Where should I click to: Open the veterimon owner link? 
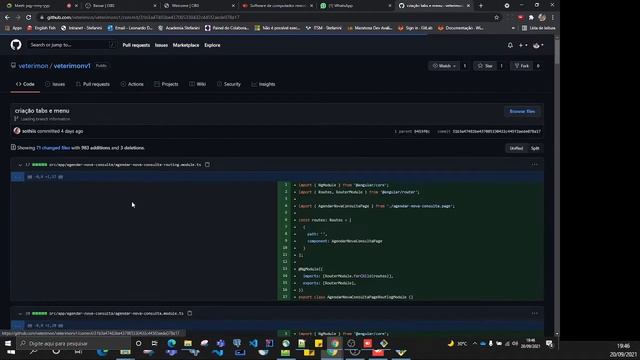[33, 66]
